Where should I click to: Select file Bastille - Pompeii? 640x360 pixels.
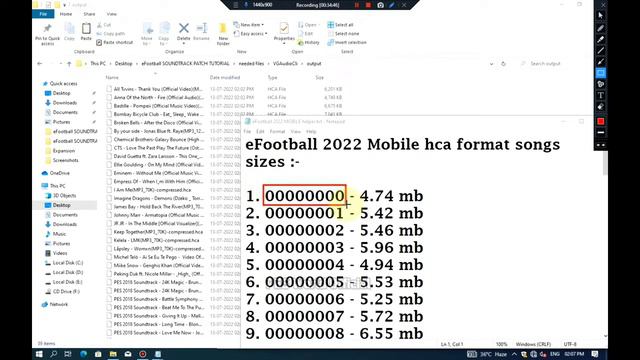158,106
